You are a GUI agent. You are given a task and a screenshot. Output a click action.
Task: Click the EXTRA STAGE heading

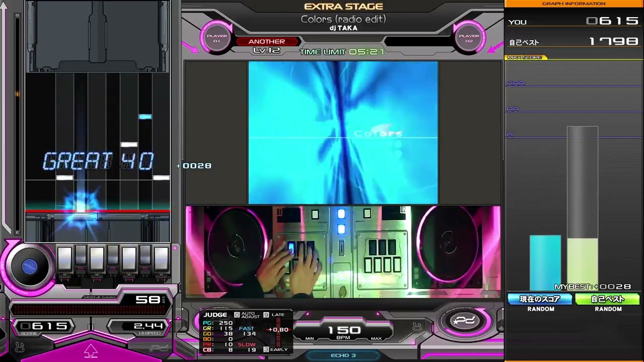click(x=344, y=7)
